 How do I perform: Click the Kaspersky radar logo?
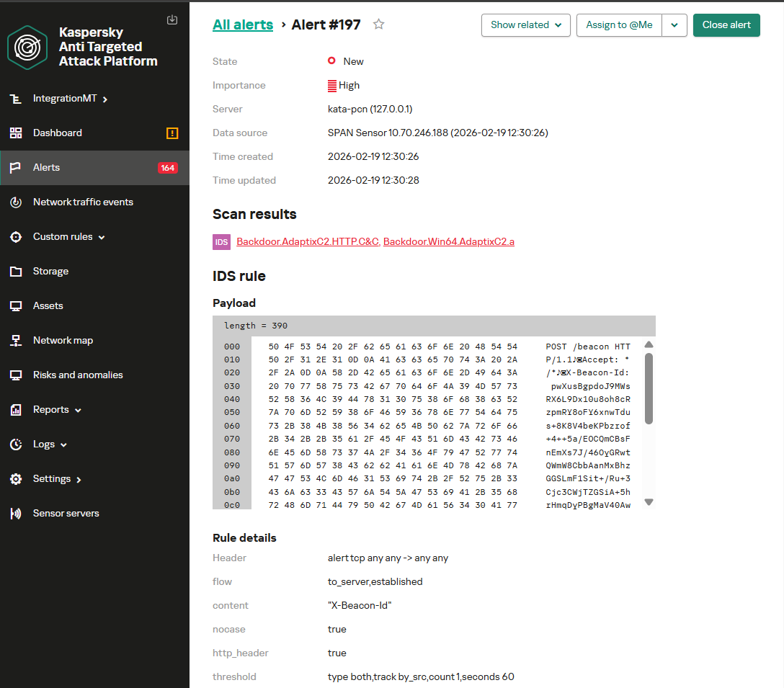(x=27, y=47)
